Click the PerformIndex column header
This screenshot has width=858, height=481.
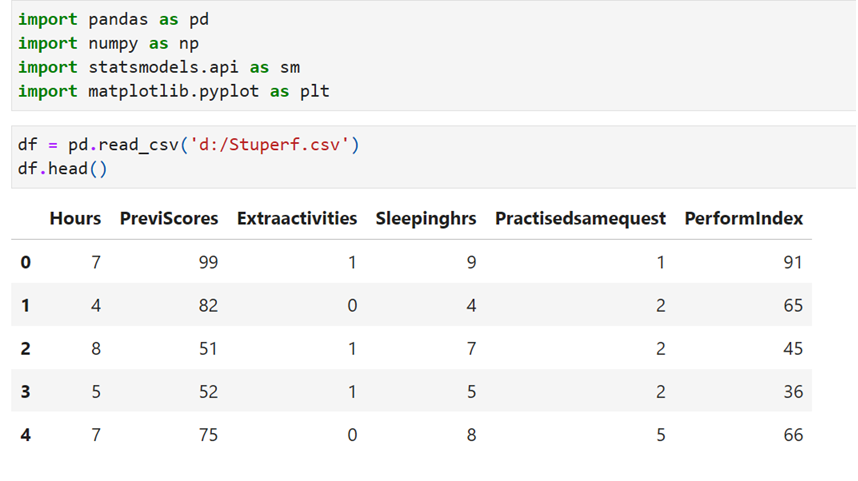pyautogui.click(x=743, y=218)
